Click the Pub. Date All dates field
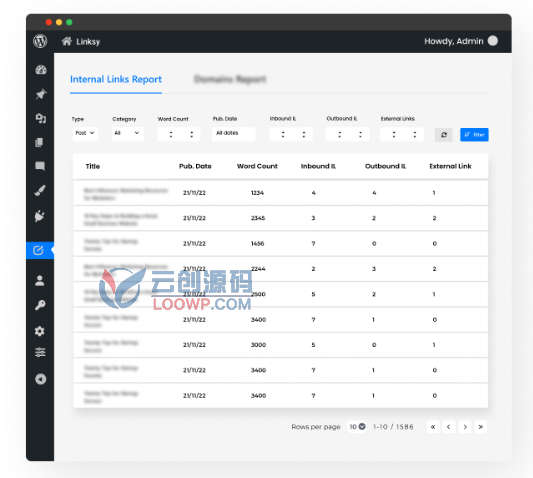 (x=234, y=133)
